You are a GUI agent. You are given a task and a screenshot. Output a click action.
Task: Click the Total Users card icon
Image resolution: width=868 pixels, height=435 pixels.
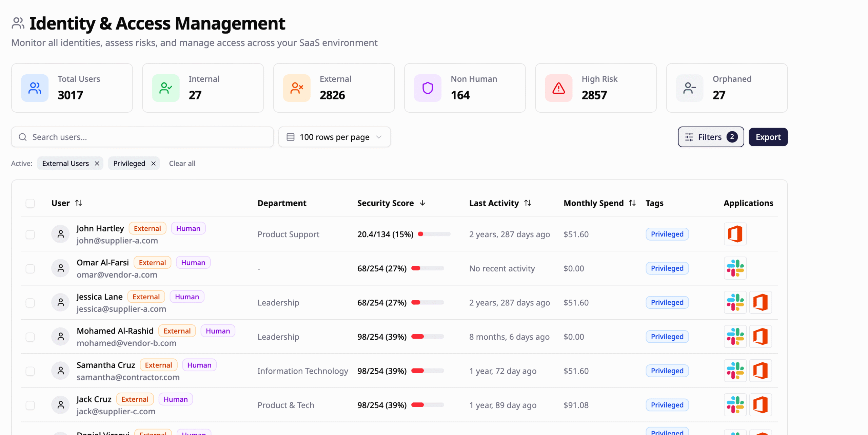coord(35,88)
